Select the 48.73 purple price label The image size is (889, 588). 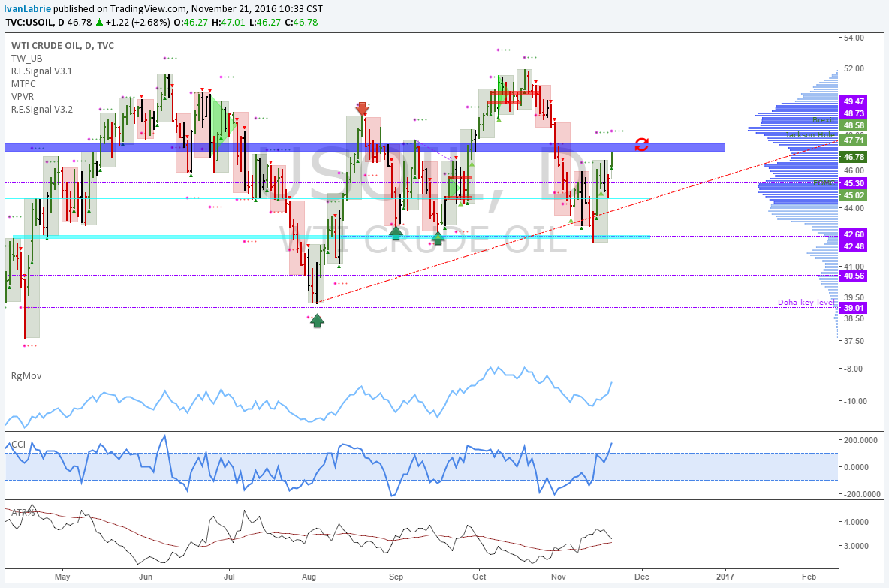(854, 113)
